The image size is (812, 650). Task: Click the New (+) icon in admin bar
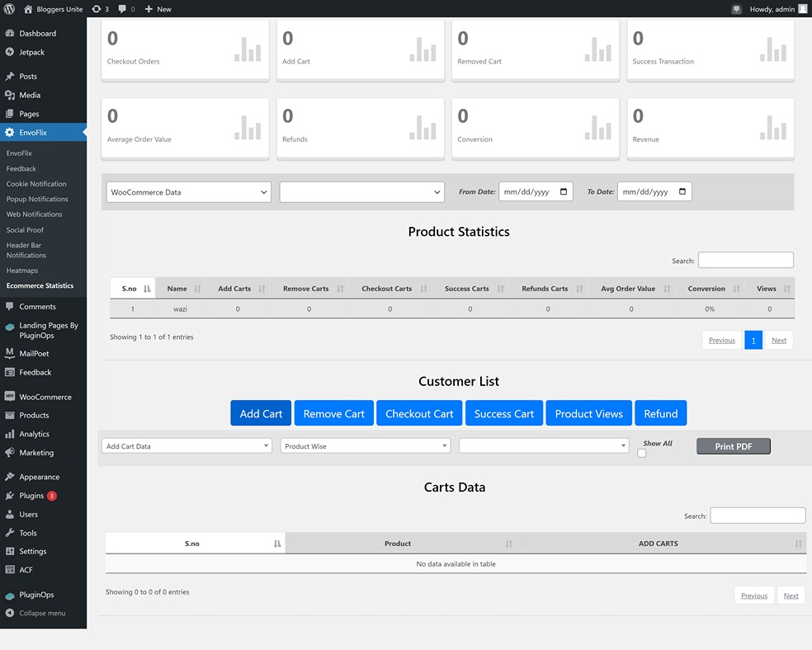147,9
